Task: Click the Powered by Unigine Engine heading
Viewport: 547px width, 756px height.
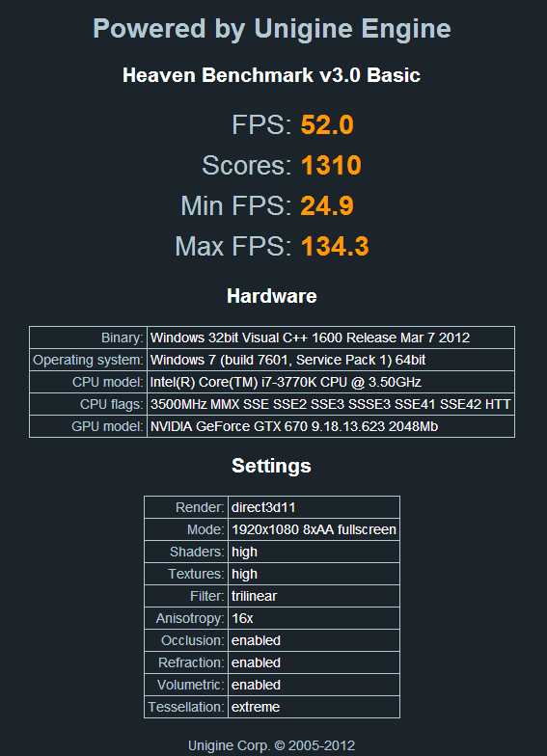Action: [272, 29]
